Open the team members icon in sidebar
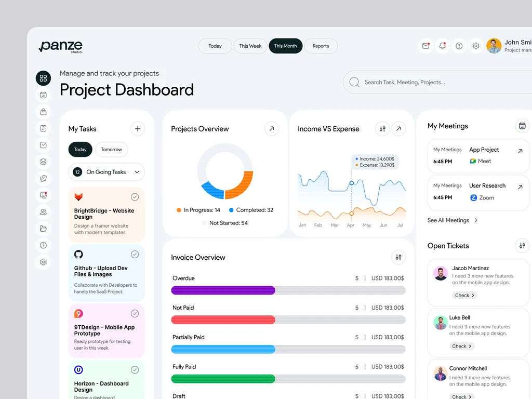The height and width of the screenshot is (399, 532). 44,212
